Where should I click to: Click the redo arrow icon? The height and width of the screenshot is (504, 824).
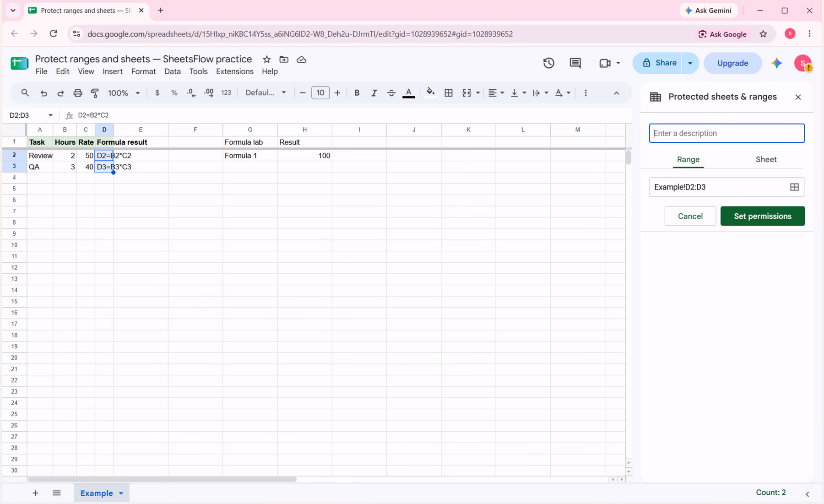coord(60,93)
